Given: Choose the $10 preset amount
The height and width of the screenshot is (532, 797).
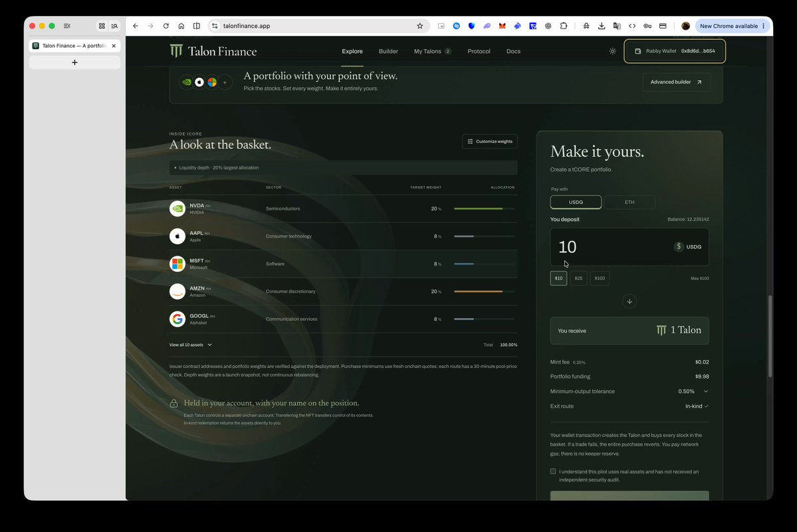Looking at the screenshot, I should pos(558,278).
